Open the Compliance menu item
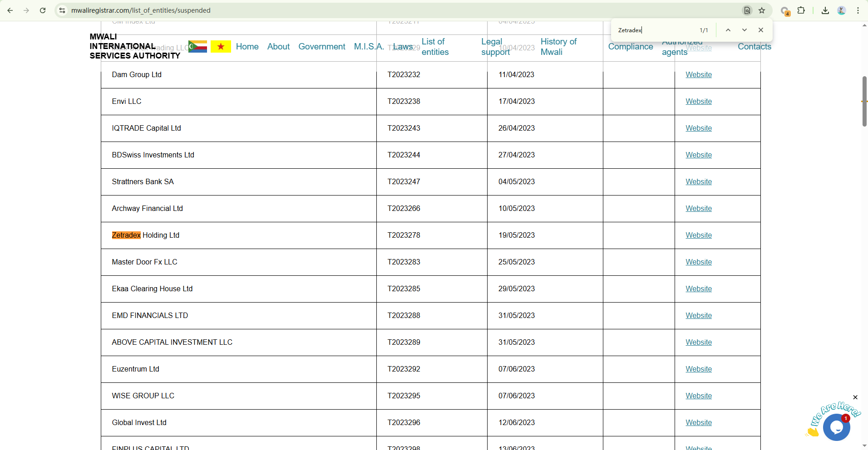868x450 pixels. click(630, 47)
